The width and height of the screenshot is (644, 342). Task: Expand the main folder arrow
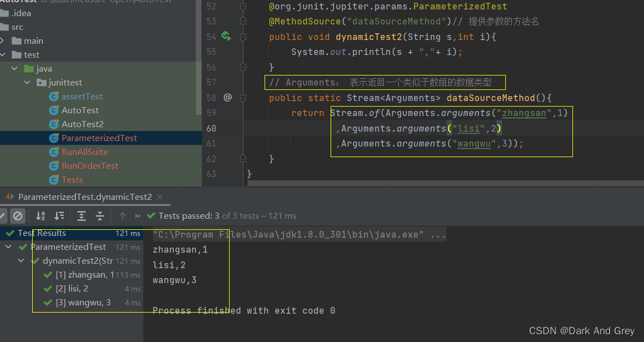click(2, 41)
